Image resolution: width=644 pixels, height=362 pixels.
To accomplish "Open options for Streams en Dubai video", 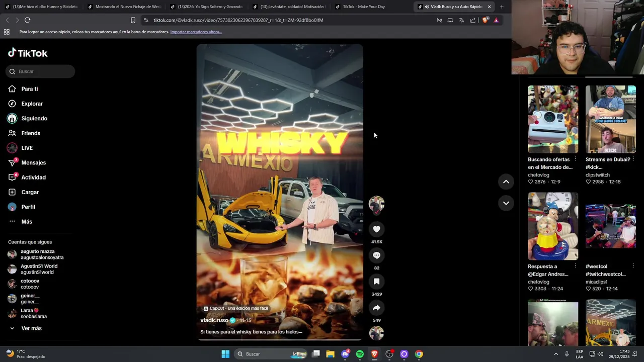I will [633, 159].
